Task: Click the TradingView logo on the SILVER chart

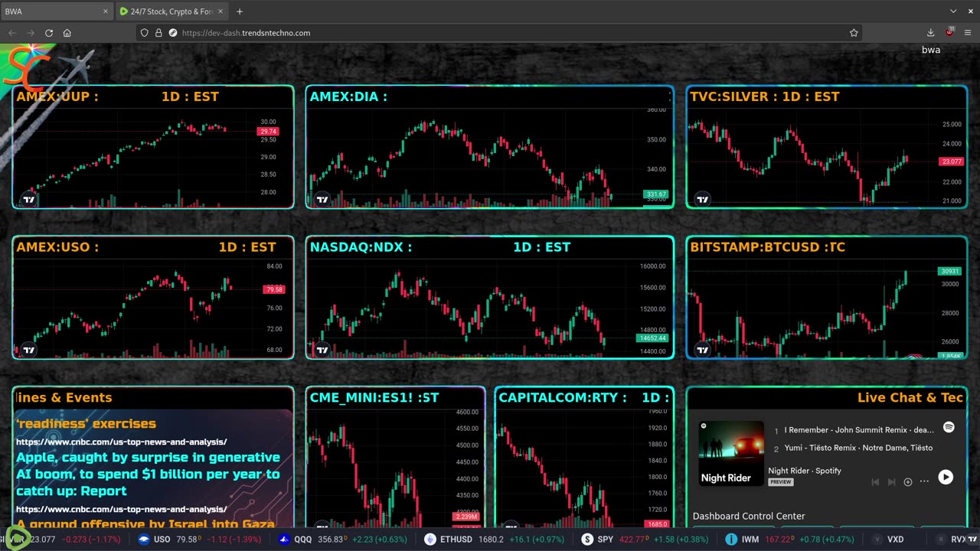Action: point(703,200)
